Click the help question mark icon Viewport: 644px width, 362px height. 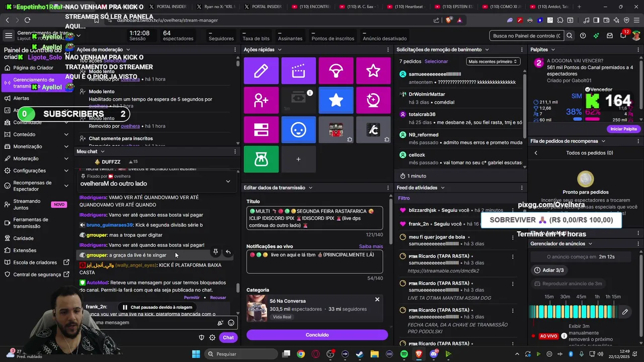pos(583,36)
